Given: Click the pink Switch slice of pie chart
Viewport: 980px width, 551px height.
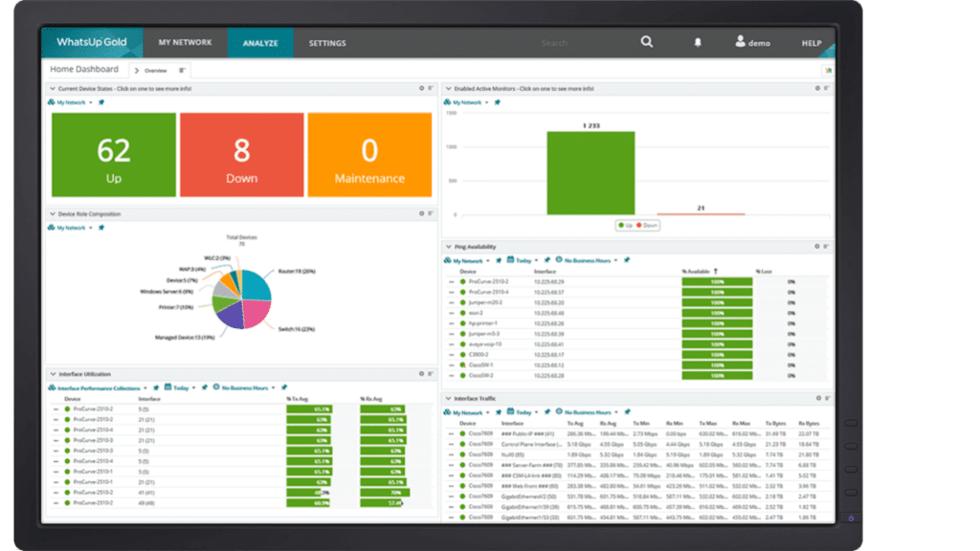Looking at the screenshot, I should pos(256,314).
